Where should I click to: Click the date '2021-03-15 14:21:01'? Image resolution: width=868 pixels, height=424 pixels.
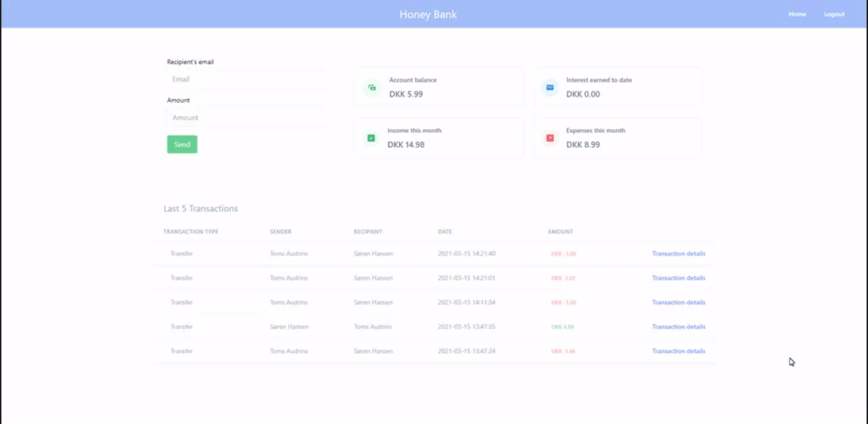pos(467,278)
